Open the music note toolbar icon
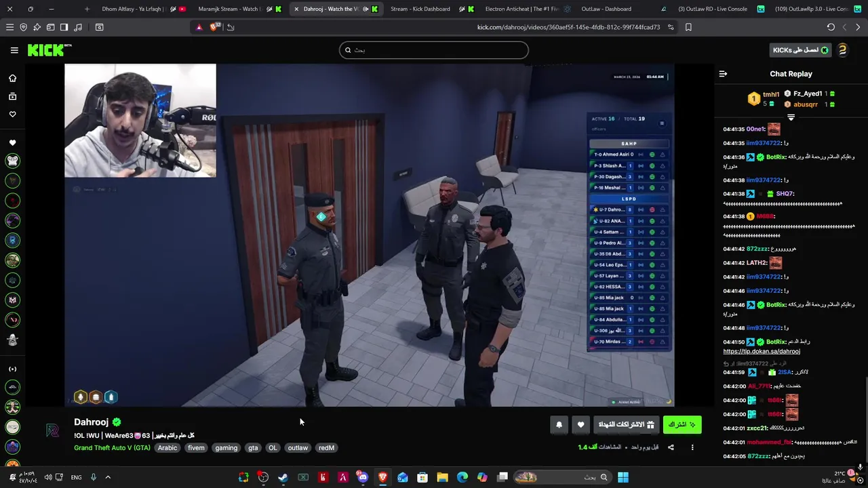868x488 pixels. point(77,27)
